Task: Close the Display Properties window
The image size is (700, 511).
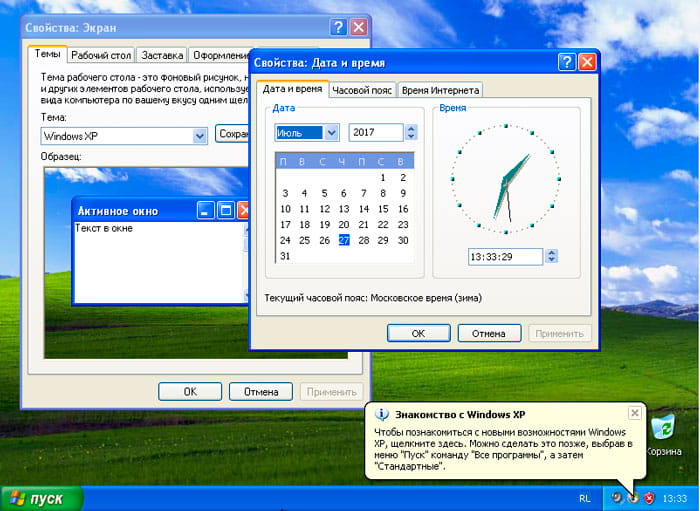Action: [x=358, y=27]
